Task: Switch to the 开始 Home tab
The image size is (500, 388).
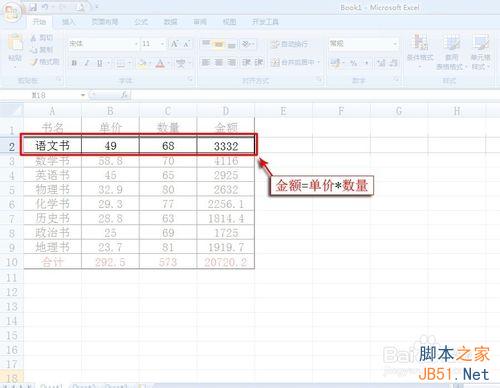Action: 39,22
